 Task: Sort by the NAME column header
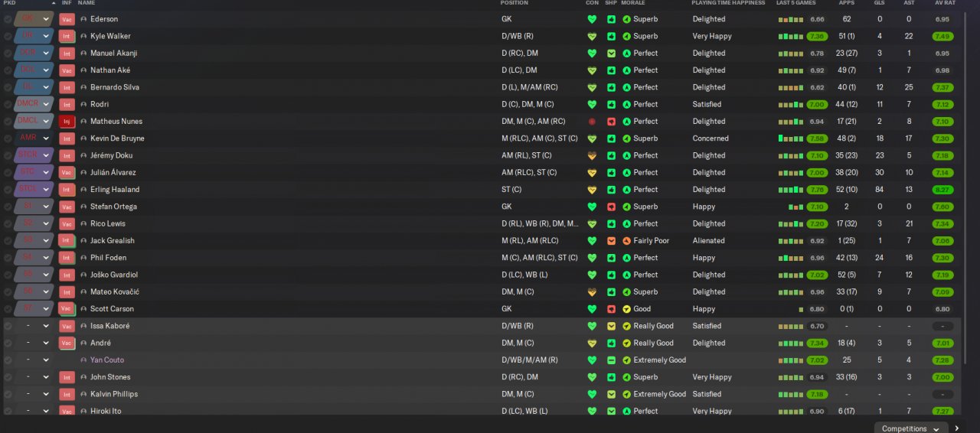[87, 3]
